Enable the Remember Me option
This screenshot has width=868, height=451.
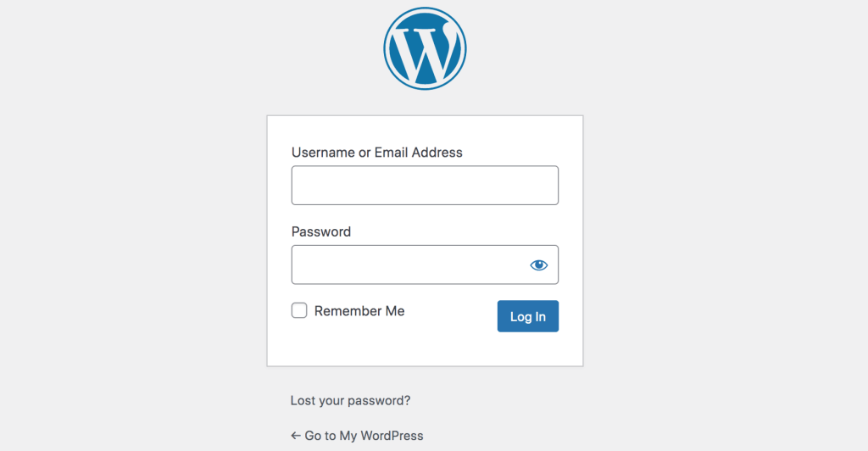pyautogui.click(x=299, y=310)
